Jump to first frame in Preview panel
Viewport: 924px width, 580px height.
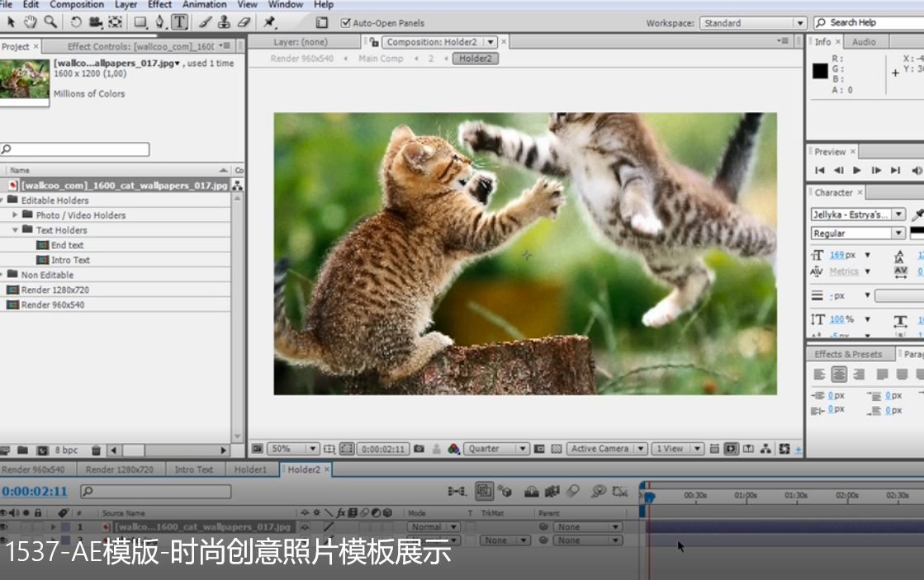pyautogui.click(x=820, y=170)
